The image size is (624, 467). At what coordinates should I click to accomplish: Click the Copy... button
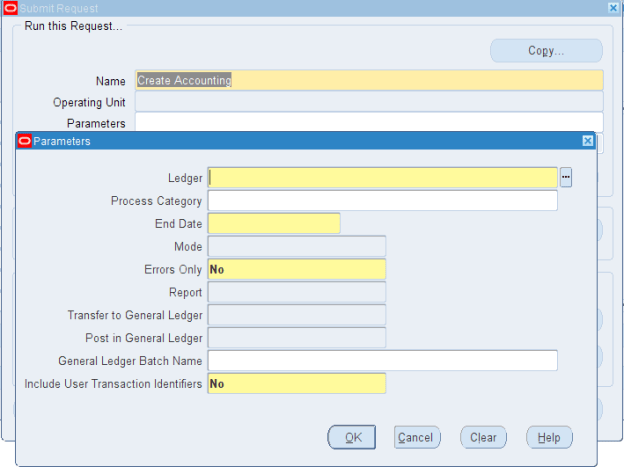click(546, 51)
